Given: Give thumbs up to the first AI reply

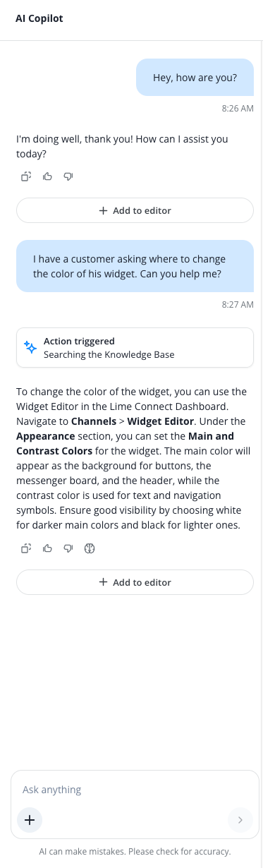Looking at the screenshot, I should pos(47,176).
